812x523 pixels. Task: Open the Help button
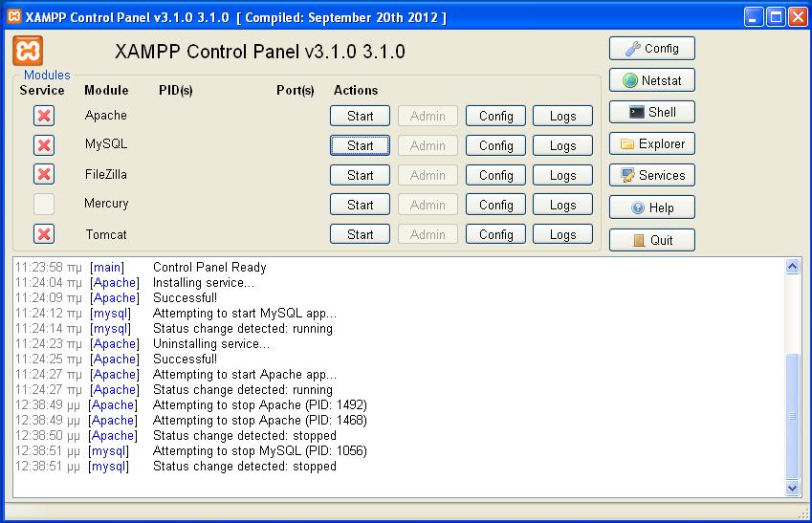652,207
